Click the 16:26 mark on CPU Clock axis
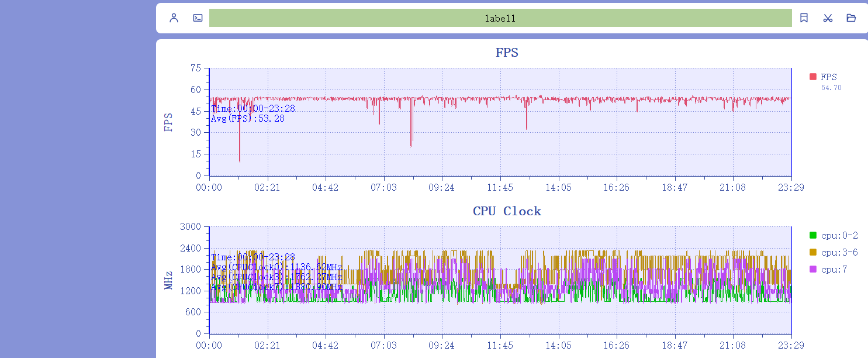Viewport: 868px width, 358px height. click(616, 346)
